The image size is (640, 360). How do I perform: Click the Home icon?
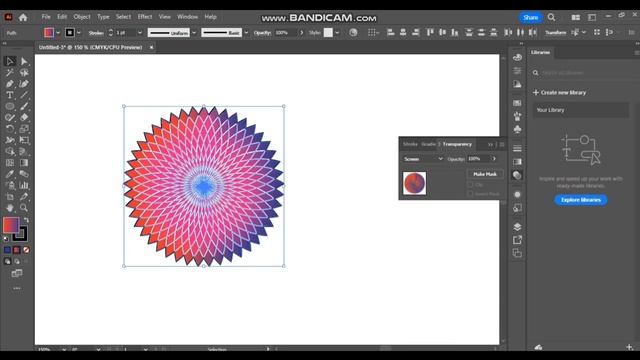[x=23, y=17]
